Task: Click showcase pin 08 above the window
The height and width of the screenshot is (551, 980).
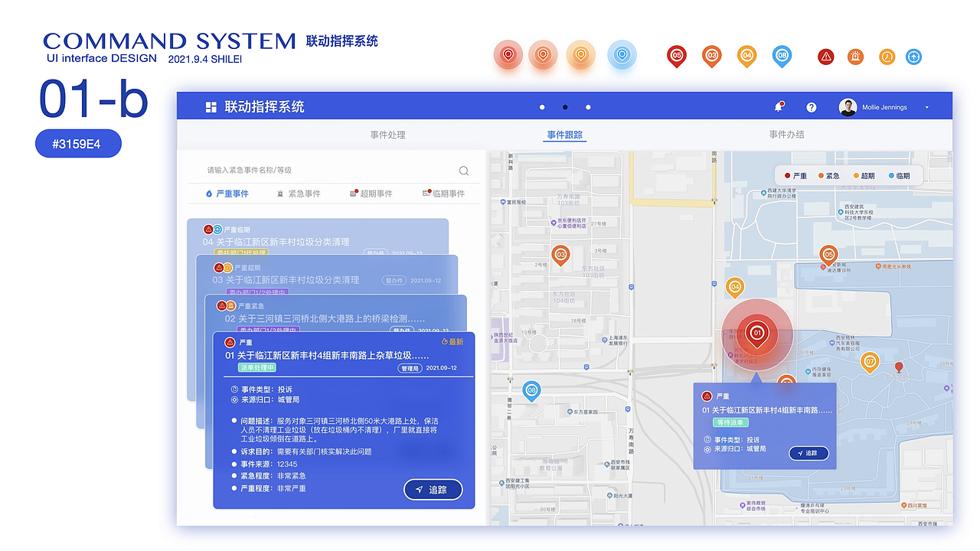Action: click(x=782, y=56)
